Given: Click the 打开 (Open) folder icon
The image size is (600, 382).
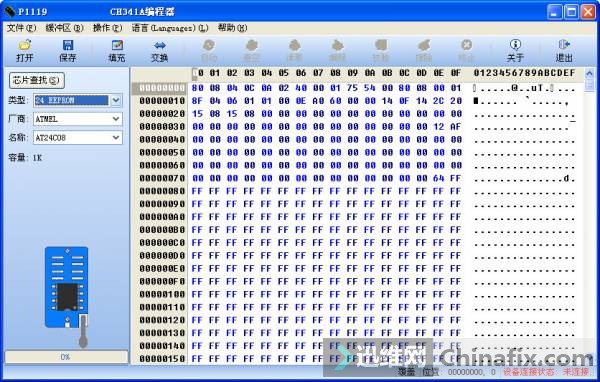Looking at the screenshot, I should click(x=24, y=45).
